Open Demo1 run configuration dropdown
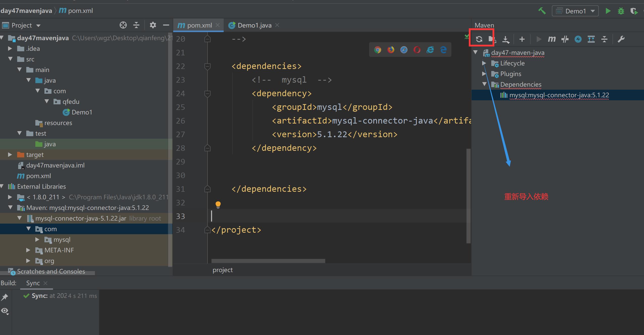The width and height of the screenshot is (644, 335). coord(575,11)
